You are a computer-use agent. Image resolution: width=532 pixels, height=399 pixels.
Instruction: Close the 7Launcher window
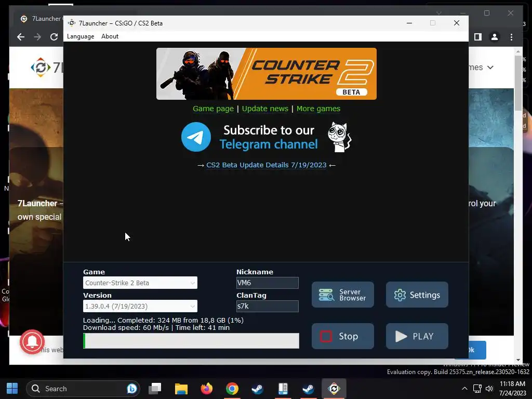pos(457,23)
